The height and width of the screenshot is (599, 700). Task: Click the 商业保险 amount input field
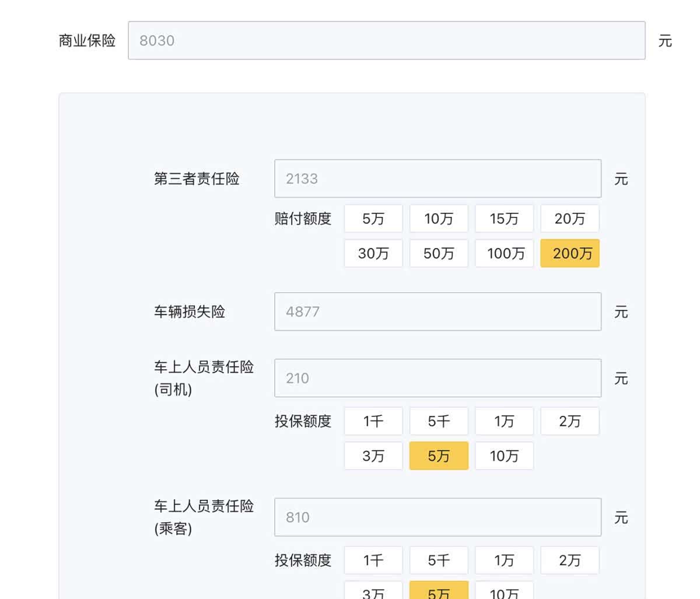(x=386, y=41)
